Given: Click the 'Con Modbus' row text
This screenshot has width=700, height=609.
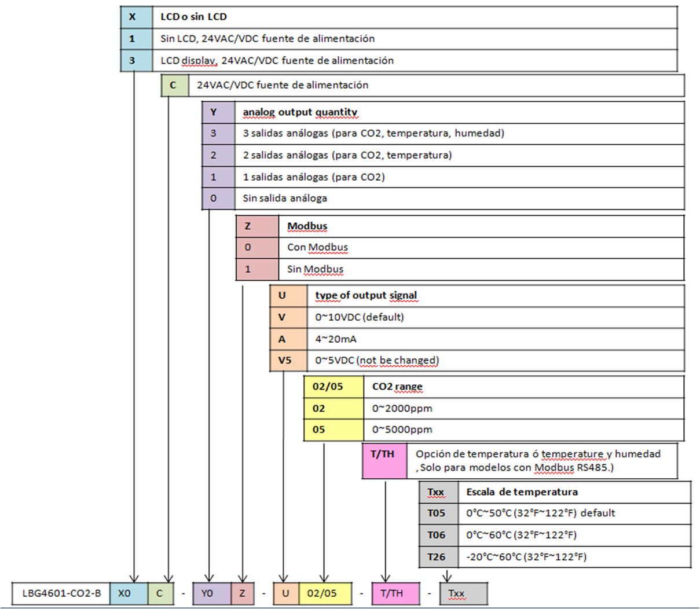Looking at the screenshot, I should tap(317, 248).
